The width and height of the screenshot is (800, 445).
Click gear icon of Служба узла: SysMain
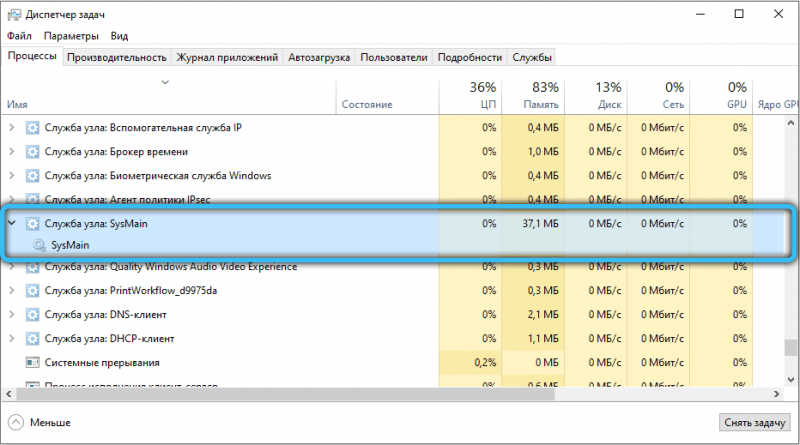pos(32,224)
